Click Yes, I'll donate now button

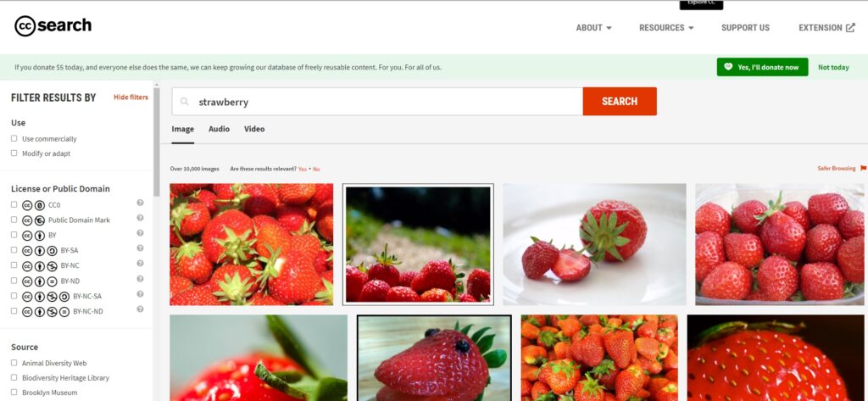point(762,67)
